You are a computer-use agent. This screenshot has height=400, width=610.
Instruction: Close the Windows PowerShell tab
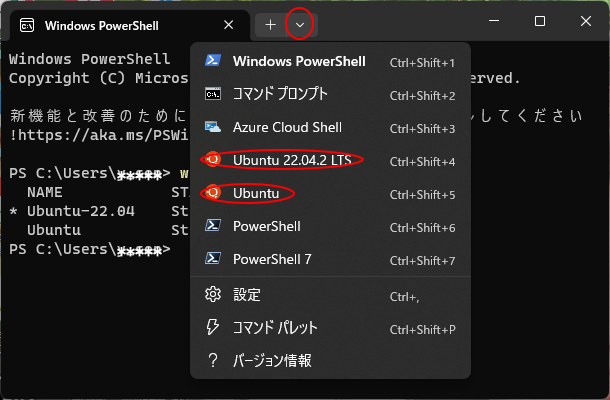pyautogui.click(x=229, y=25)
